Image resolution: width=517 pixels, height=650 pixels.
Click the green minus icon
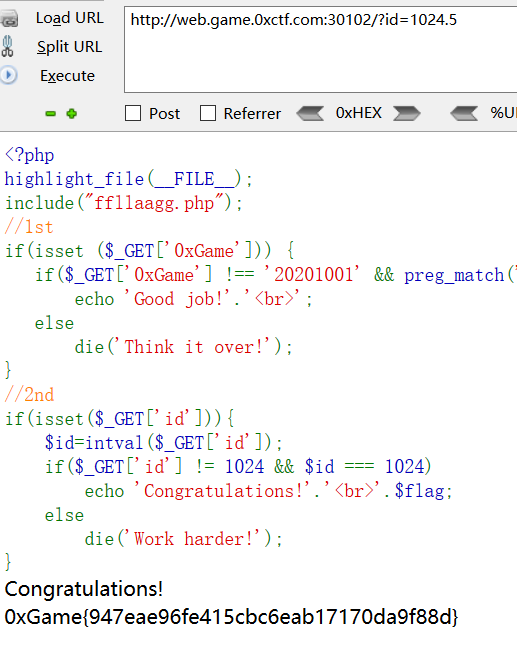[x=51, y=114]
